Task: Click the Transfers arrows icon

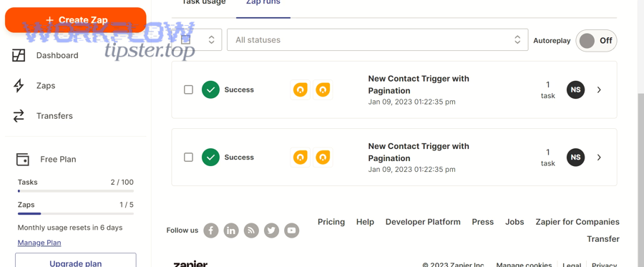Action: [19, 116]
